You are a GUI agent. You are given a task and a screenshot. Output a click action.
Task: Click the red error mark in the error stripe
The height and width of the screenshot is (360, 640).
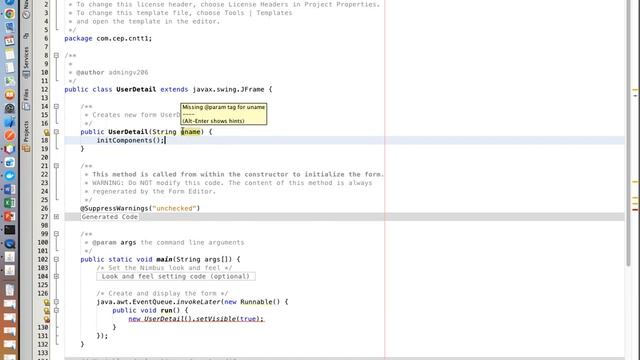(635, 210)
